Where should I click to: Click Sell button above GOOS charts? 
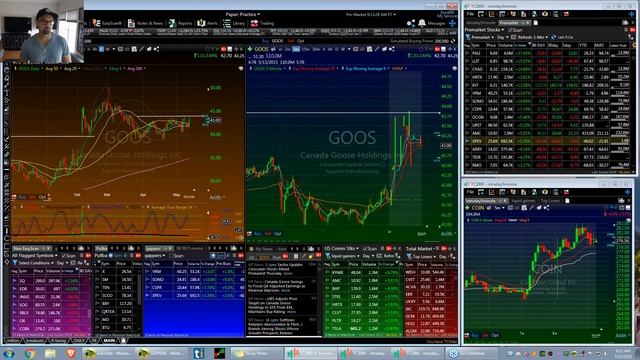[291, 41]
